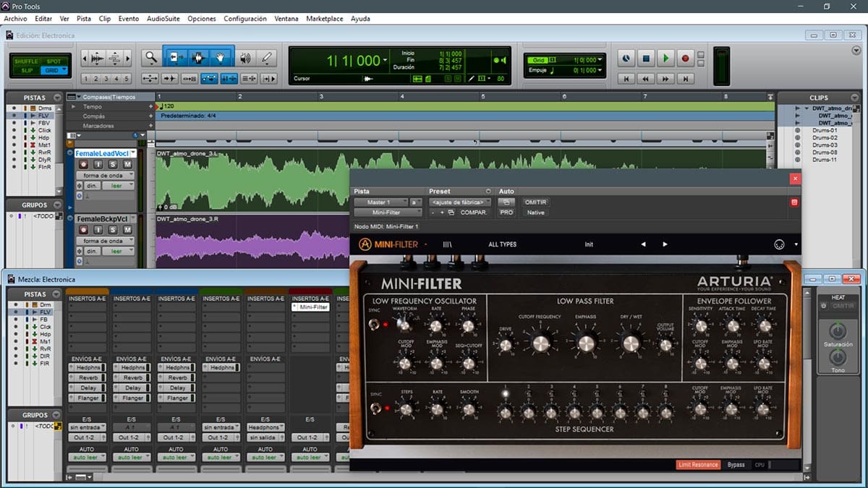Click ALL TYPES filter in Mini-Filter
The height and width of the screenshot is (488, 868).
tap(502, 244)
